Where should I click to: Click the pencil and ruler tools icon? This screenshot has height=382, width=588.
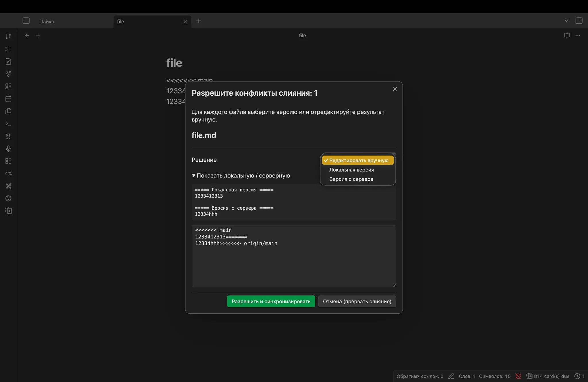pyautogui.click(x=8, y=186)
